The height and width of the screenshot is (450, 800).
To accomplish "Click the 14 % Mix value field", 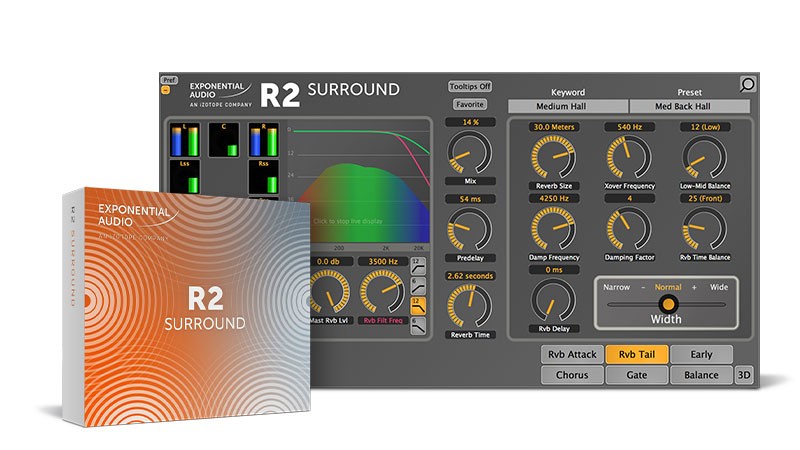I will [x=470, y=122].
